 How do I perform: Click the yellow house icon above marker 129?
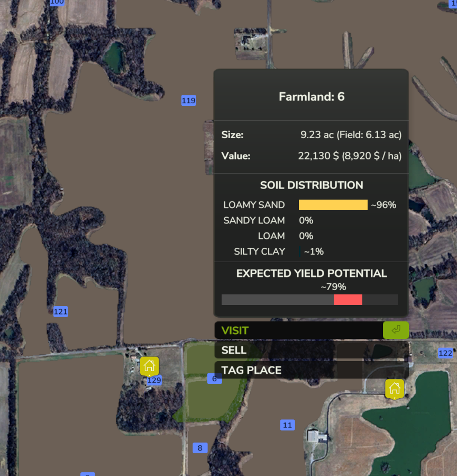(149, 365)
